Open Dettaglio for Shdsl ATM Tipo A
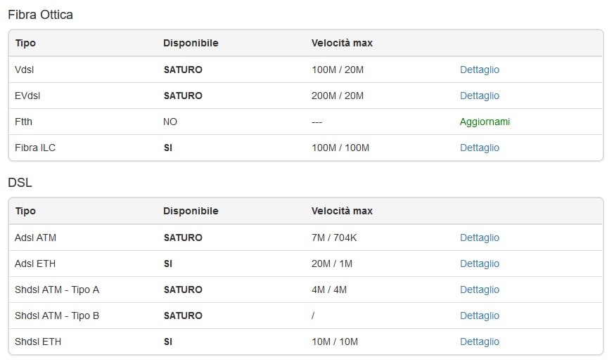The image size is (614, 364). pos(479,290)
